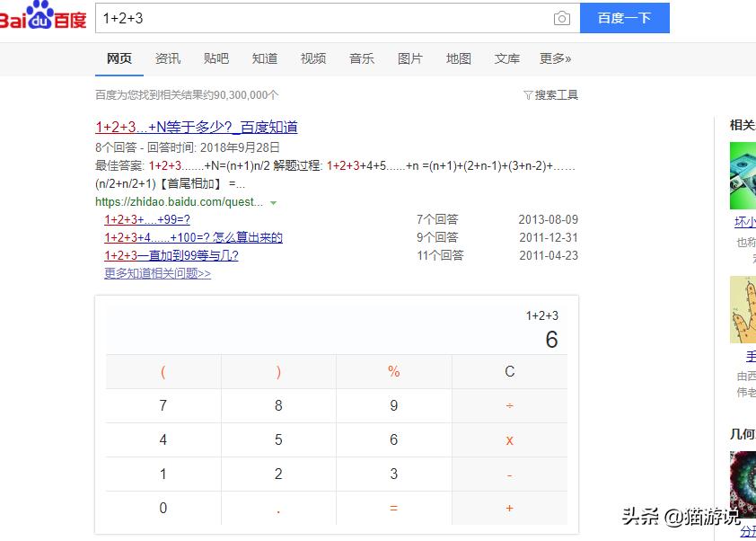Click the 更多知道相关问题>> link
Screen dimensions: 756x541
click(158, 274)
